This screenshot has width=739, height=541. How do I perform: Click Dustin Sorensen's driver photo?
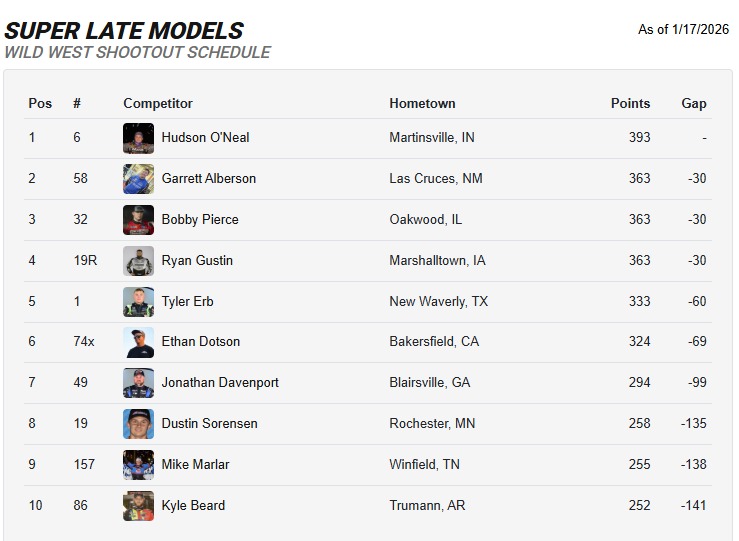pos(138,424)
